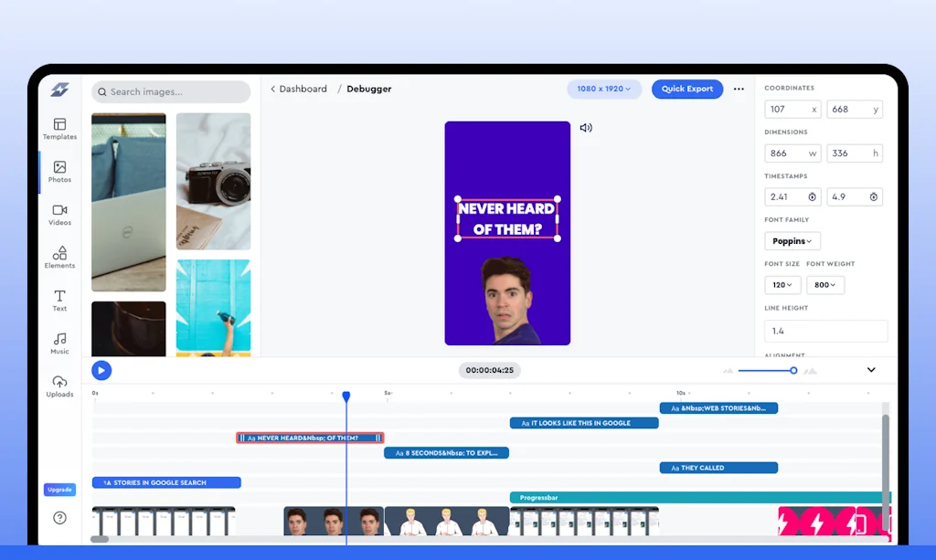Open the Music panel
The width and height of the screenshot is (936, 560).
pos(59,344)
